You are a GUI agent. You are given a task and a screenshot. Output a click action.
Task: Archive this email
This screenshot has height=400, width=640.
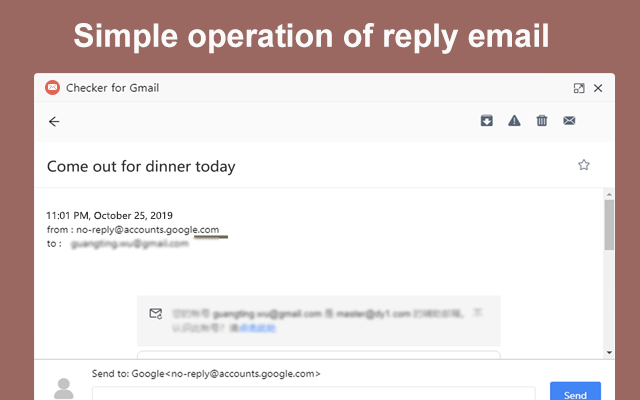(x=487, y=121)
